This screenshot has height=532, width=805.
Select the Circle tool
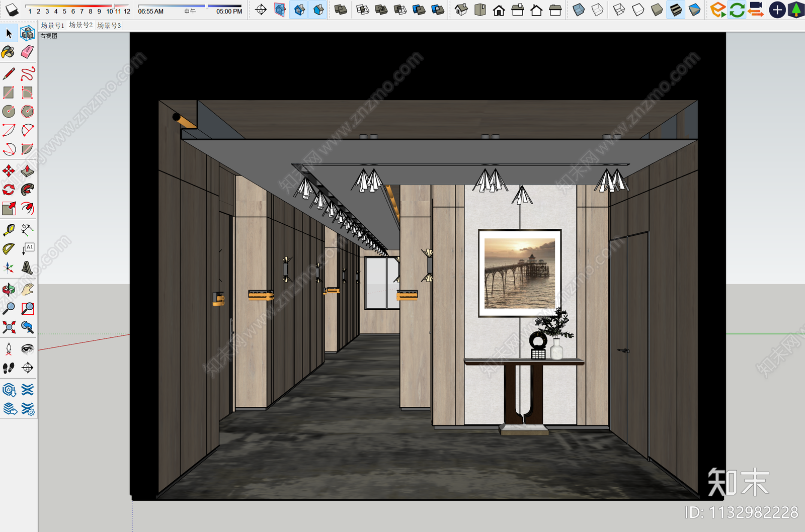(9, 111)
